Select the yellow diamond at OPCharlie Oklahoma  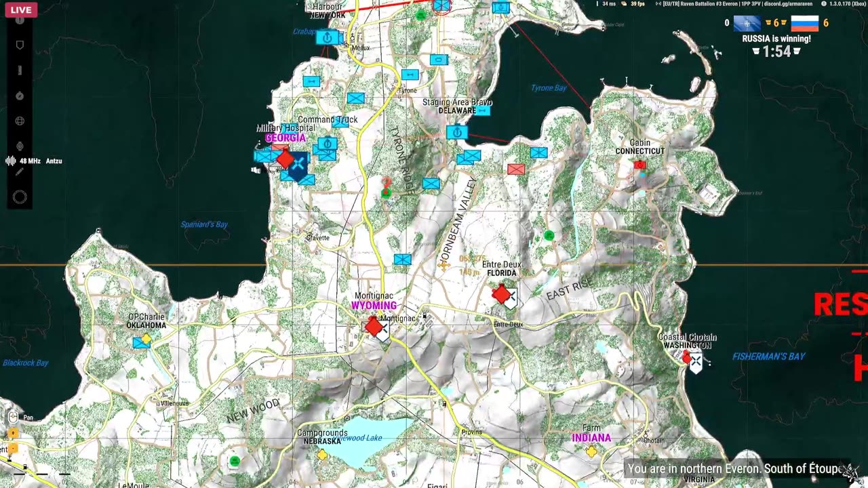pyautogui.click(x=146, y=338)
